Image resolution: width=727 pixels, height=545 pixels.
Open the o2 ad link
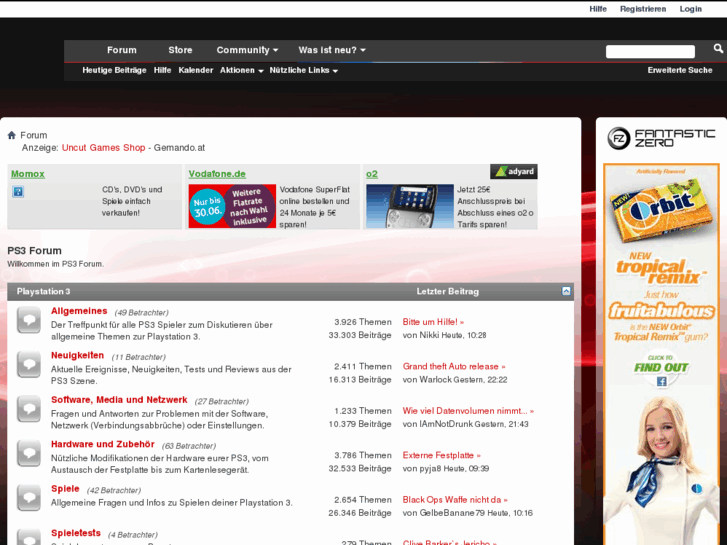pos(372,174)
